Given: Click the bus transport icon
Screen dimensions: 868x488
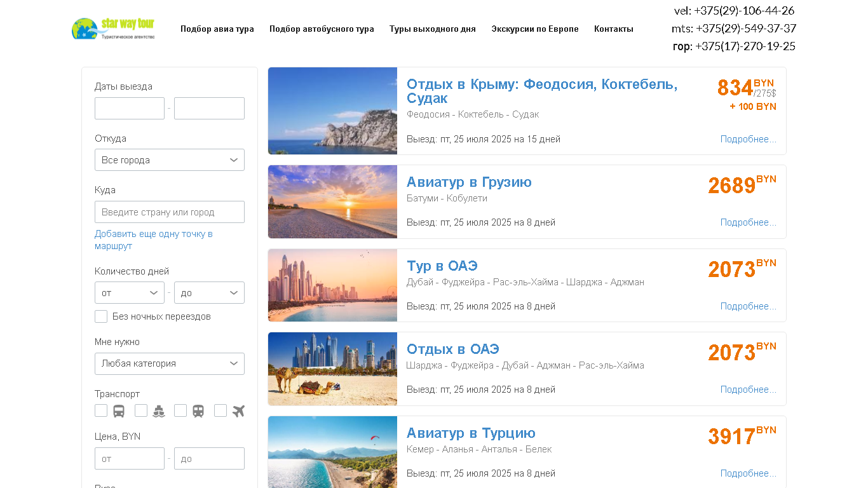Looking at the screenshot, I should [119, 411].
